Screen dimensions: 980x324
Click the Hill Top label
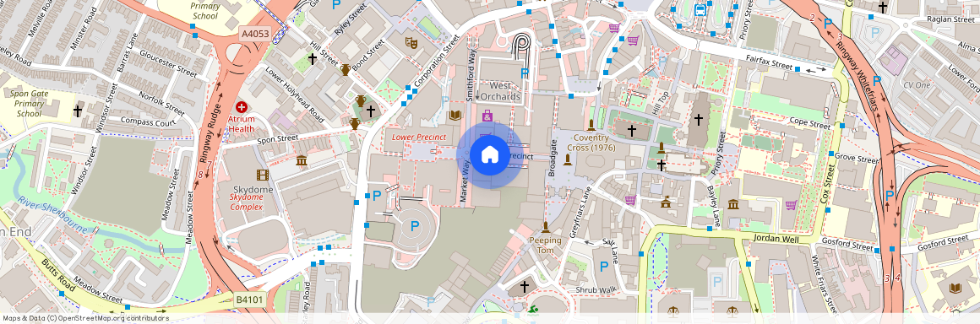pyautogui.click(x=661, y=104)
